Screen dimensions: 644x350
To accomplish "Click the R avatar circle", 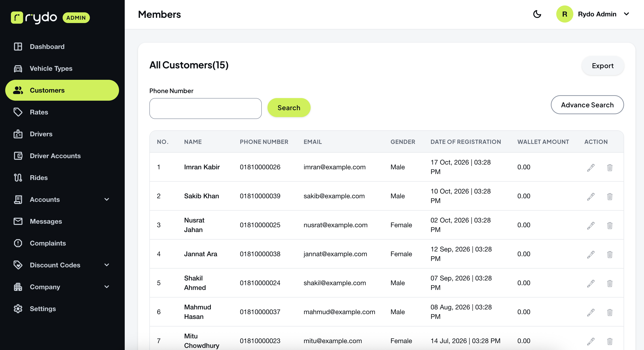I will (x=565, y=14).
